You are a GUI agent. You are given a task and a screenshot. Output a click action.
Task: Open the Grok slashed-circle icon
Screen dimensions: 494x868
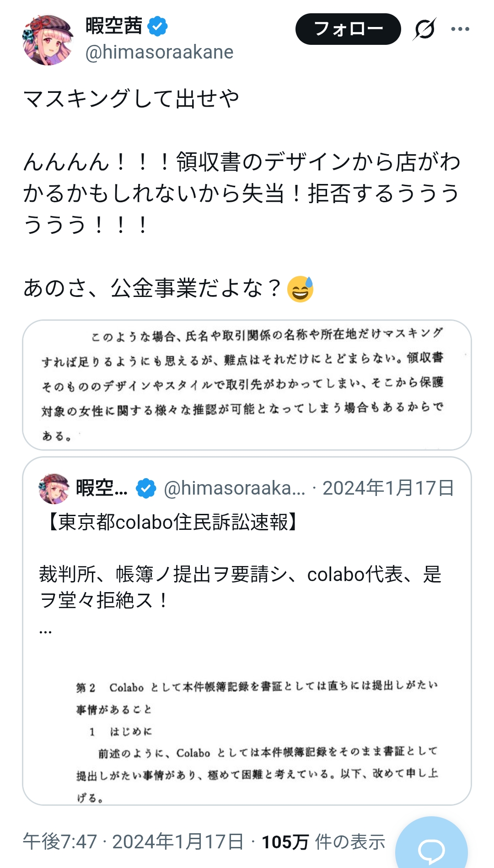(x=424, y=29)
